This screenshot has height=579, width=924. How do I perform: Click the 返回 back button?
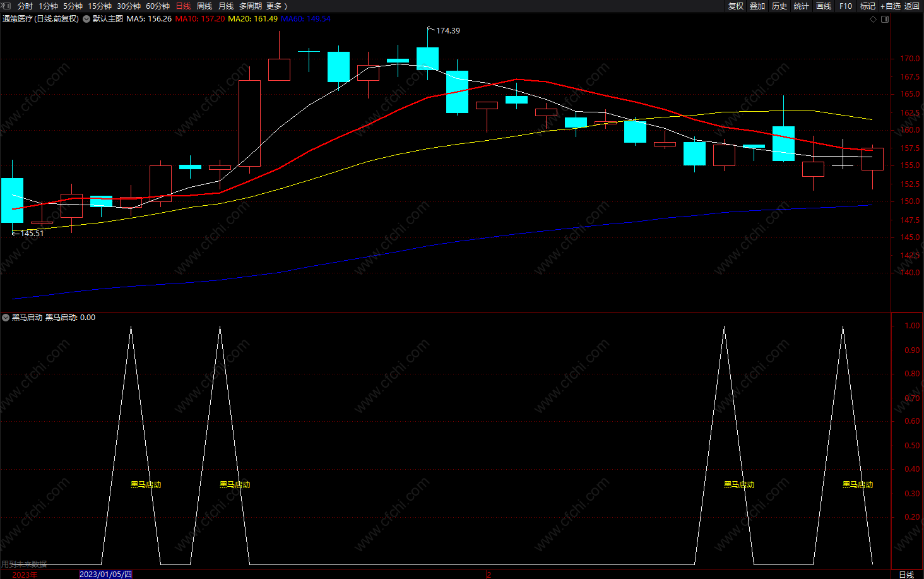pyautogui.click(x=912, y=6)
